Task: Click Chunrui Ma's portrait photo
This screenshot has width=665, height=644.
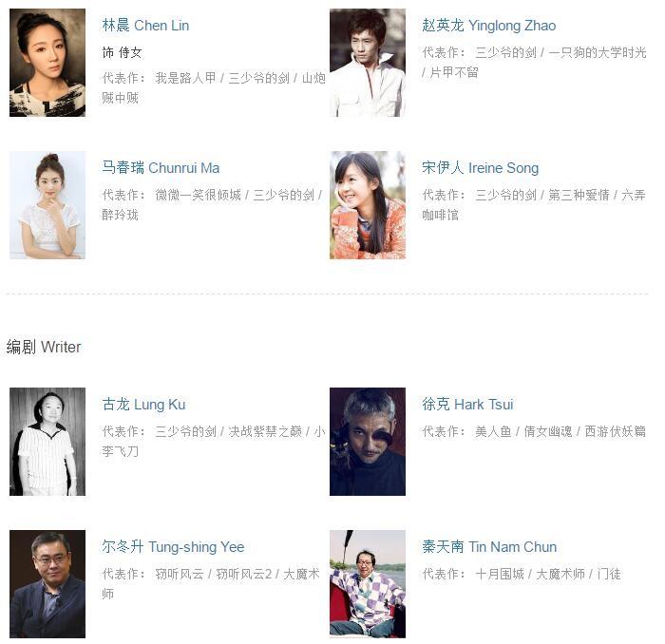Action: pos(47,205)
